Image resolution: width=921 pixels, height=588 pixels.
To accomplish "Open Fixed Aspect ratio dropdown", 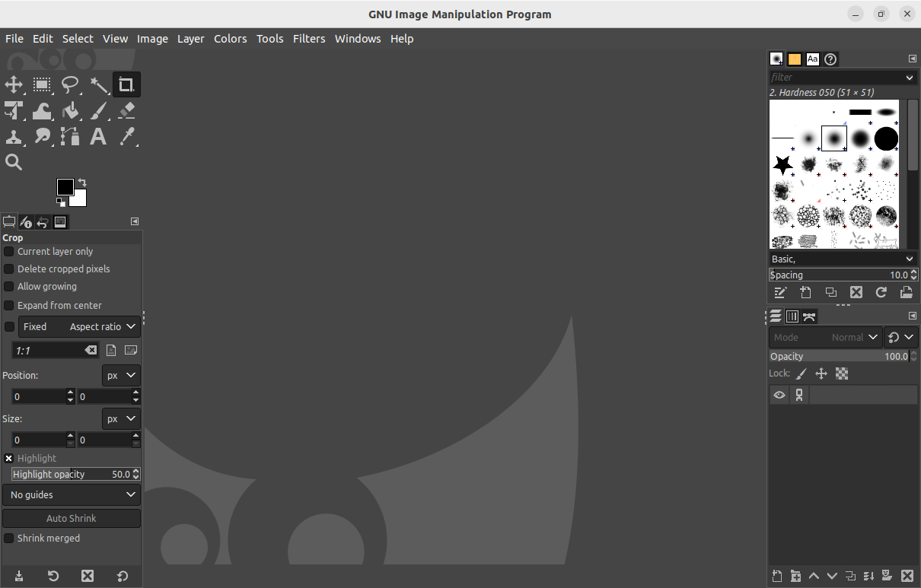I will tap(79, 326).
